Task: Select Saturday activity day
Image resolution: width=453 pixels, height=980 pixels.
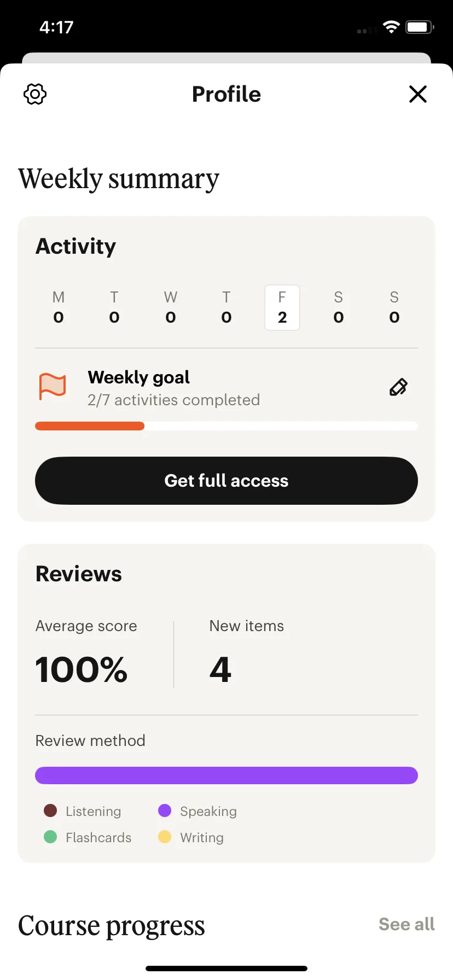Action: point(339,307)
